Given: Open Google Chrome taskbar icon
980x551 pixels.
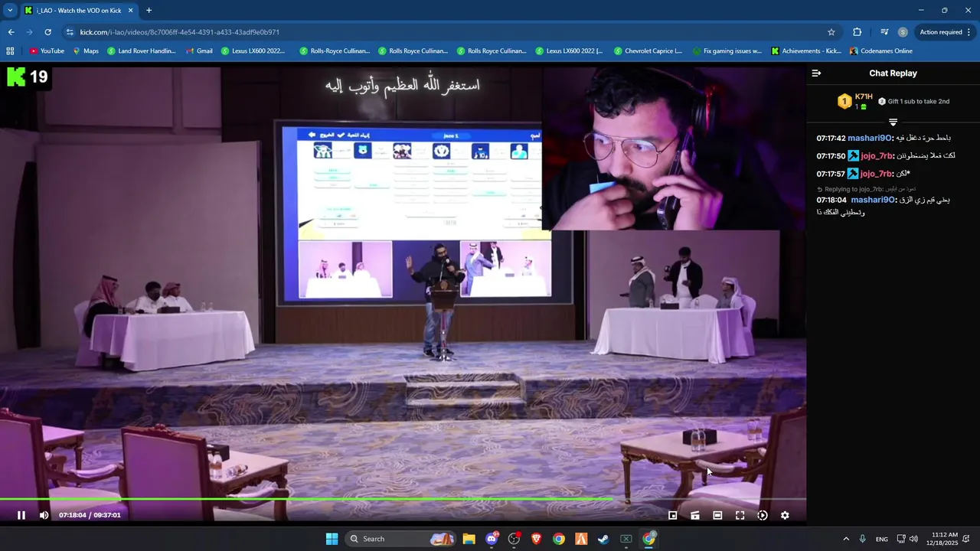Looking at the screenshot, I should click(559, 539).
